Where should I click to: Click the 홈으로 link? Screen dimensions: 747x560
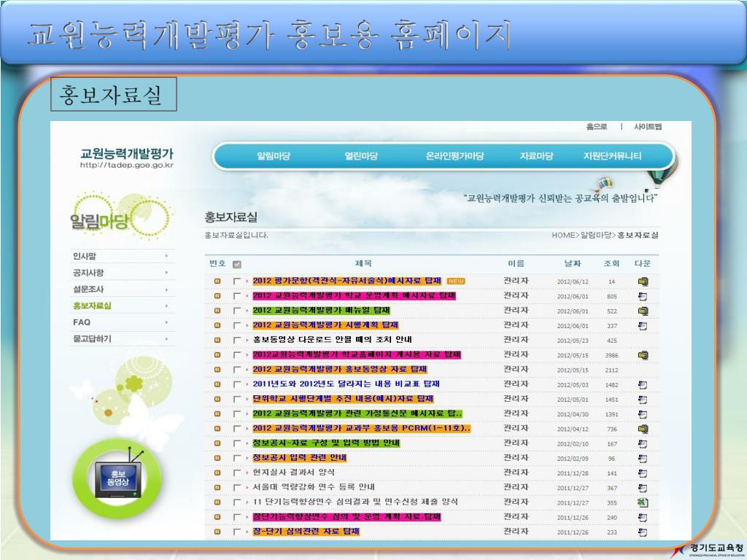coord(597,127)
